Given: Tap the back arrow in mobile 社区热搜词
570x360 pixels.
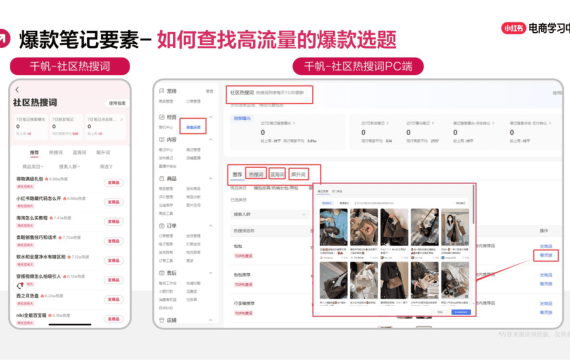Looking at the screenshot, I should pyautogui.click(x=17, y=89).
